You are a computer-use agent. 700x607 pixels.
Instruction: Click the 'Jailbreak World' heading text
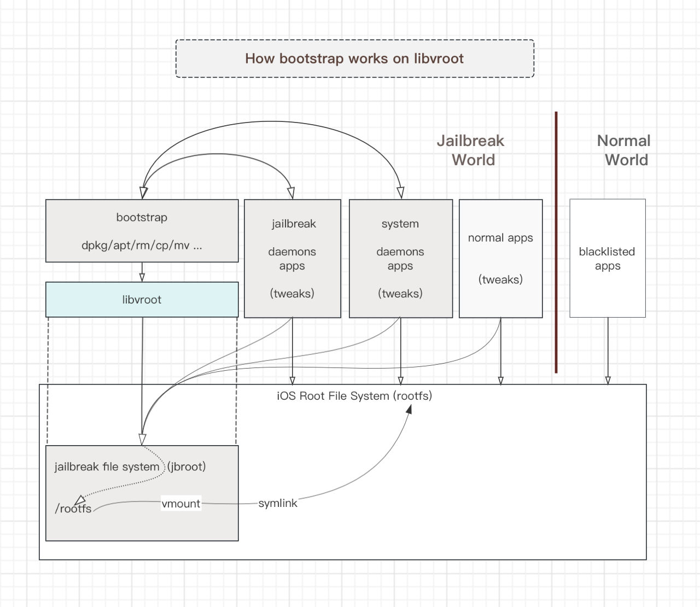point(471,150)
